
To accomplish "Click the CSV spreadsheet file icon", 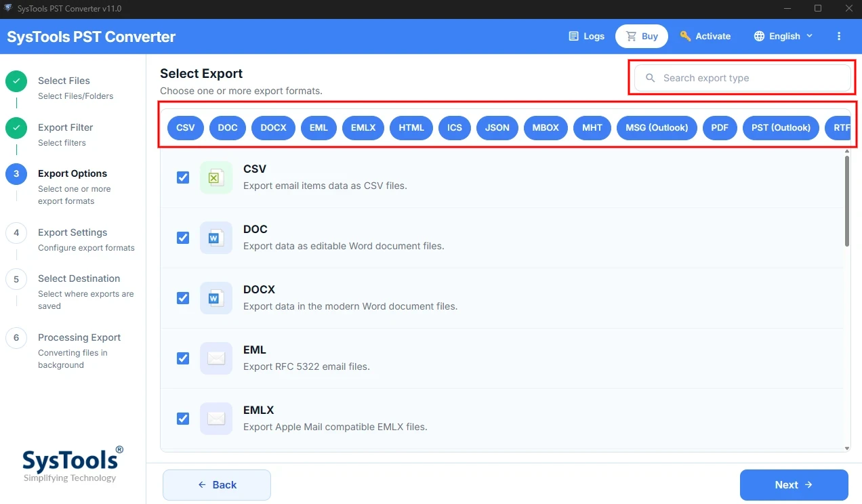I will coord(216,177).
